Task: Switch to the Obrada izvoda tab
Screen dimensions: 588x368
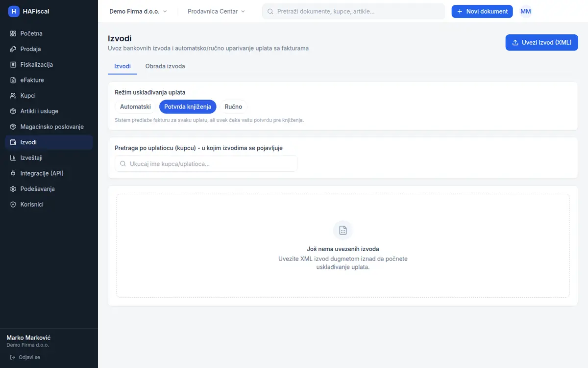Action: [x=165, y=66]
